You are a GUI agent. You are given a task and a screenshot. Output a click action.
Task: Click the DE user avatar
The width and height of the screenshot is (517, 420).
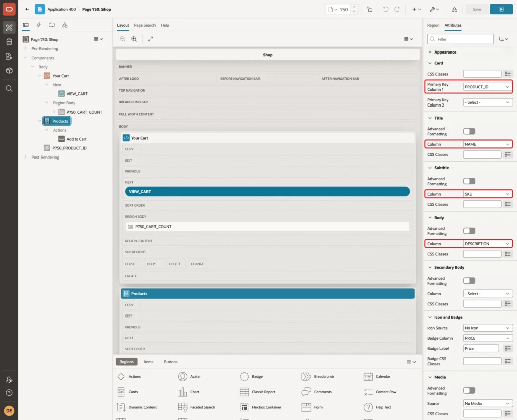pos(9,411)
